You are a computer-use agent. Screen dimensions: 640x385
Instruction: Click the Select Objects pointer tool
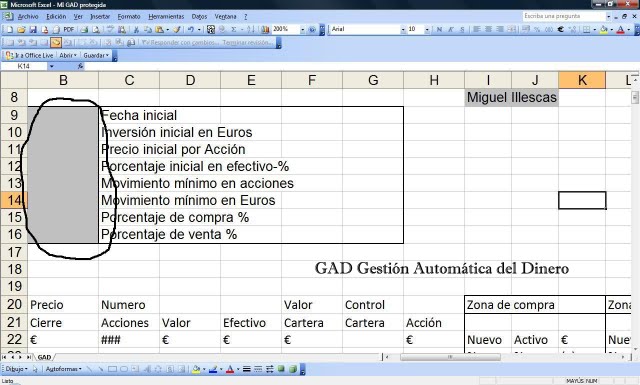click(x=35, y=369)
